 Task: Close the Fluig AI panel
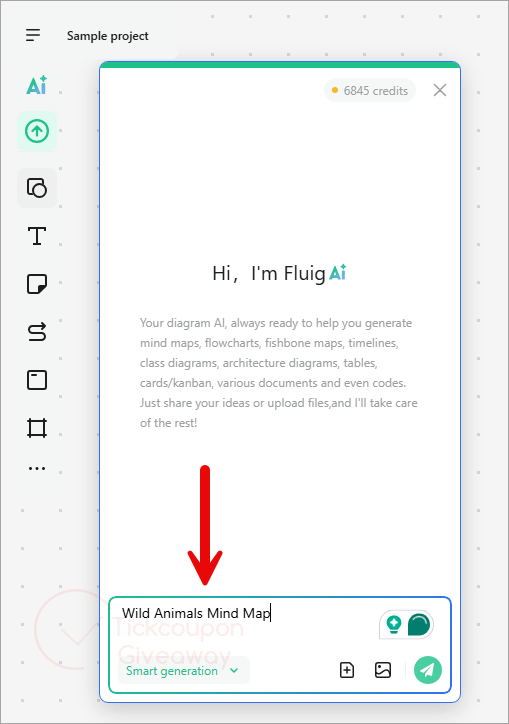click(x=440, y=90)
